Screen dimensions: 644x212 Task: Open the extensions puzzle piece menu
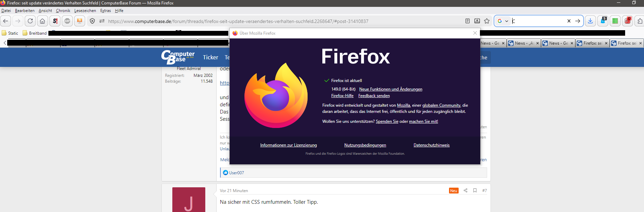[640, 21]
